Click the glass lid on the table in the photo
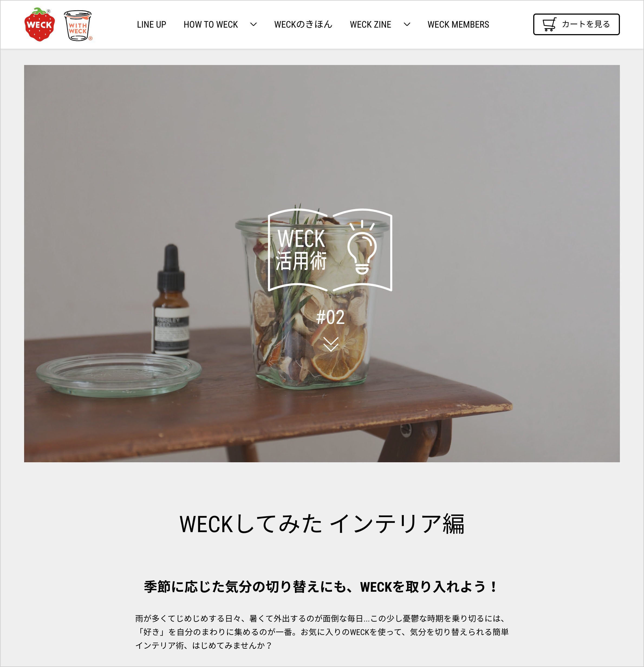This screenshot has height=667, width=644. [119, 375]
